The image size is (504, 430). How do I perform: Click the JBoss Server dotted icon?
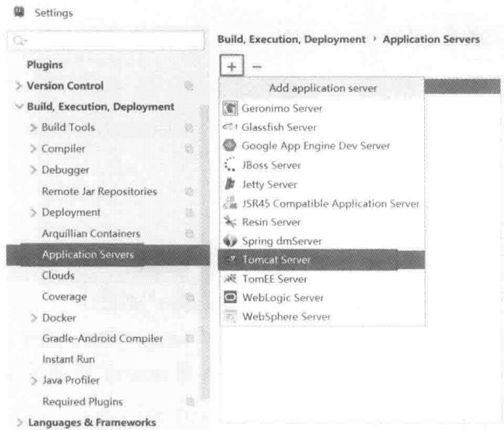coord(230,164)
